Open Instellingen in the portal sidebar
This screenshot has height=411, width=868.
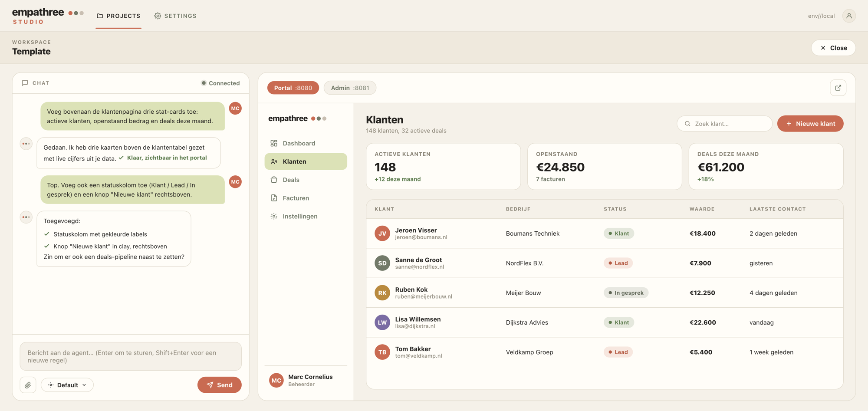pos(306,216)
